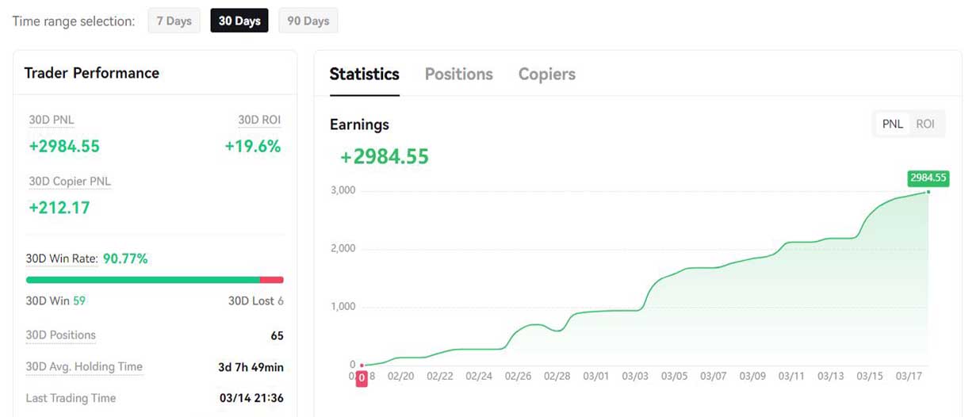The width and height of the screenshot is (980, 417).
Task: Select the 90 Days time range
Action: point(308,21)
